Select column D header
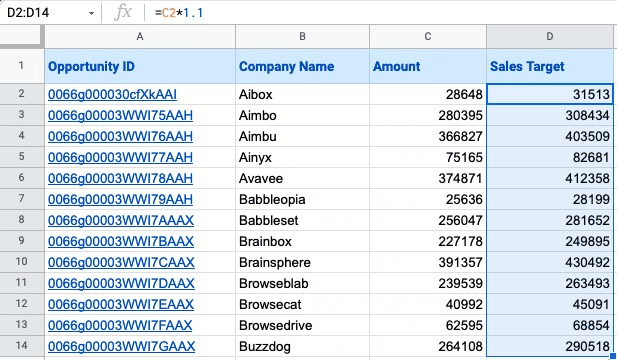 pos(550,37)
